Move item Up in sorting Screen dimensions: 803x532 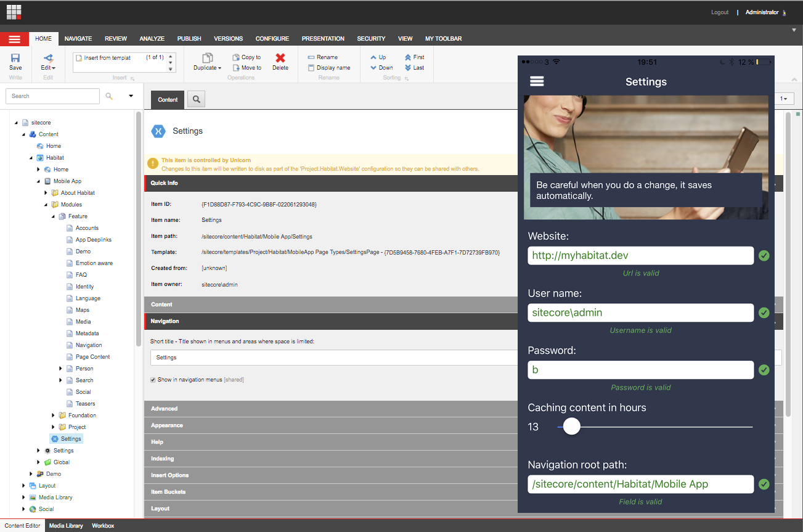(373, 57)
